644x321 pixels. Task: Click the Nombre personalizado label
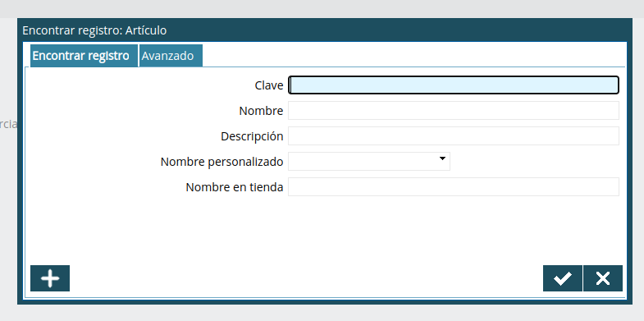(x=222, y=162)
